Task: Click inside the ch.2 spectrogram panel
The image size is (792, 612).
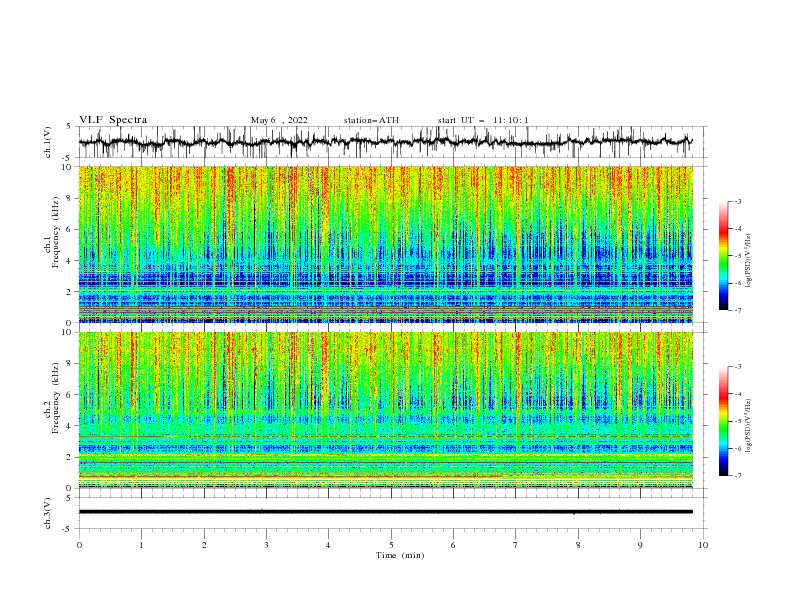Action: point(386,410)
